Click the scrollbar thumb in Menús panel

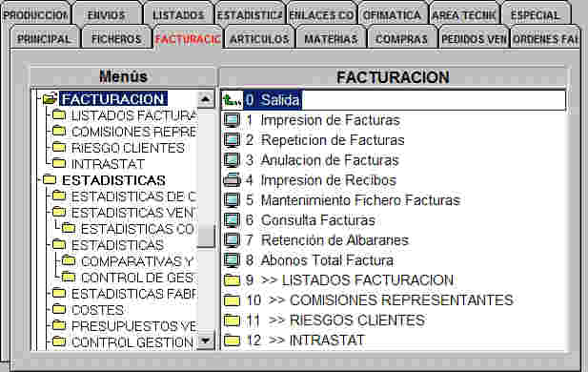206,237
